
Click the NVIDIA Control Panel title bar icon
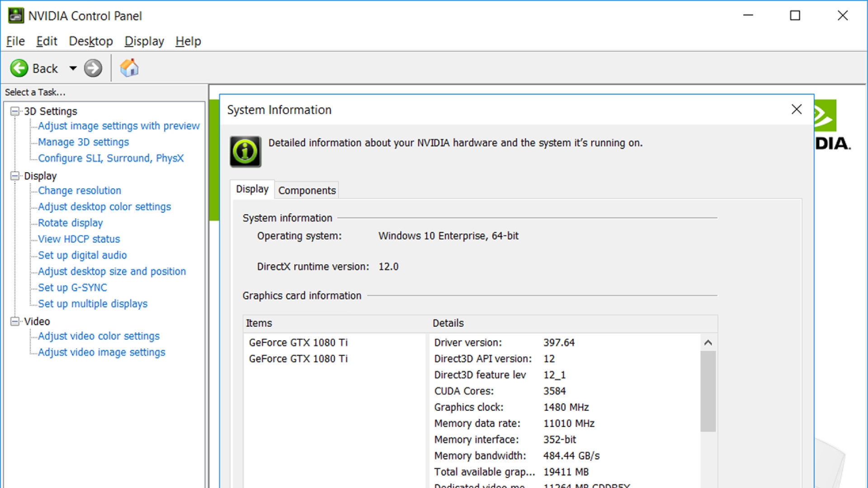(x=16, y=15)
